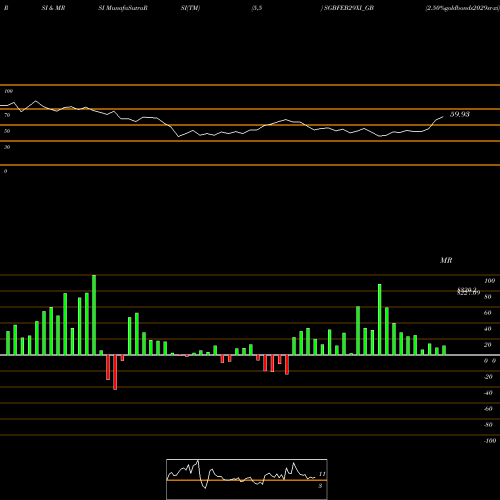
Task: Click the 0 label on the RSI axis
Action: pos(6,171)
